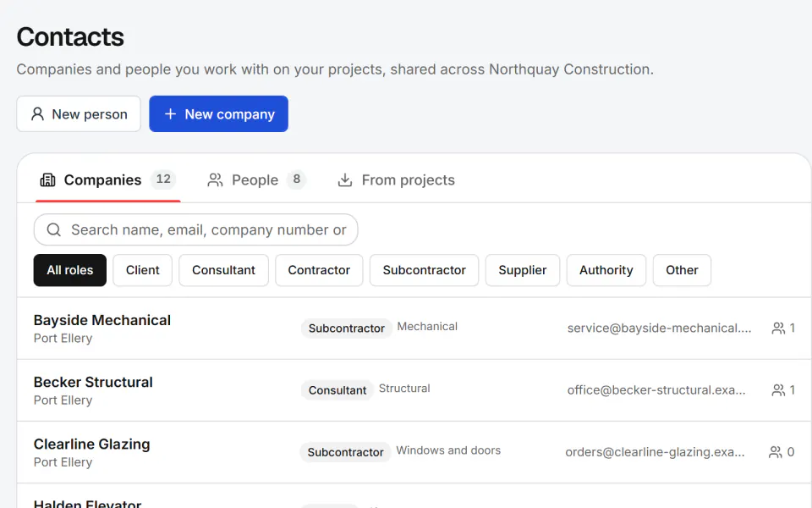Click the plus icon in New company button
The image size is (812, 508).
tap(170, 114)
